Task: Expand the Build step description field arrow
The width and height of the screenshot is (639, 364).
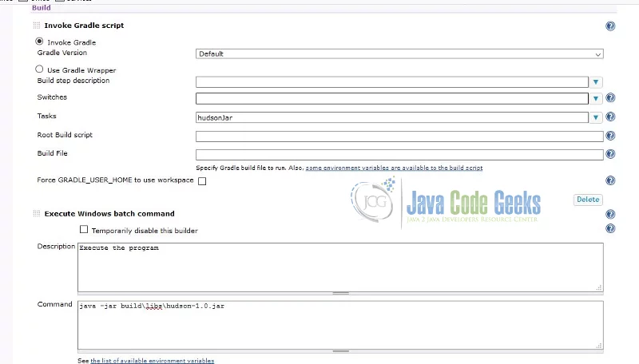Action: click(596, 82)
